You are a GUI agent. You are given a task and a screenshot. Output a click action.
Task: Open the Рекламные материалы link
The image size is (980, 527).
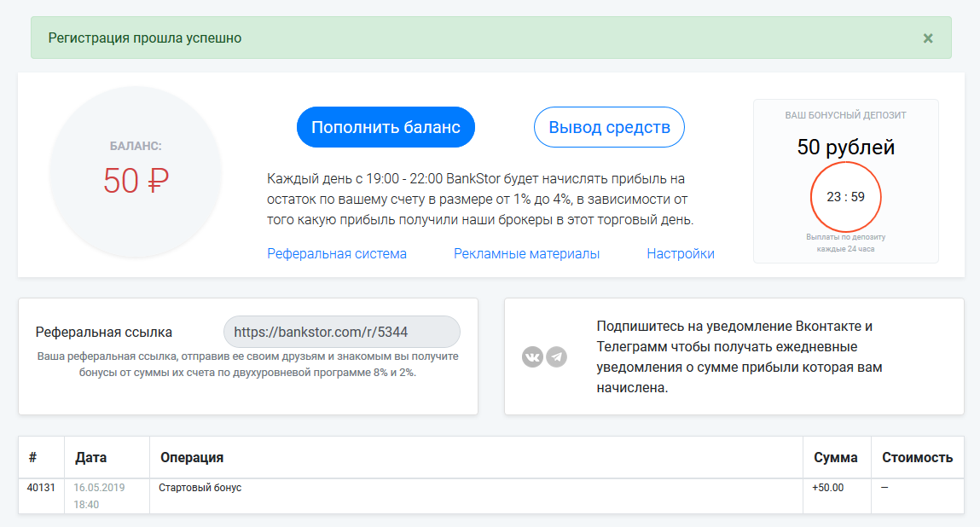[527, 254]
